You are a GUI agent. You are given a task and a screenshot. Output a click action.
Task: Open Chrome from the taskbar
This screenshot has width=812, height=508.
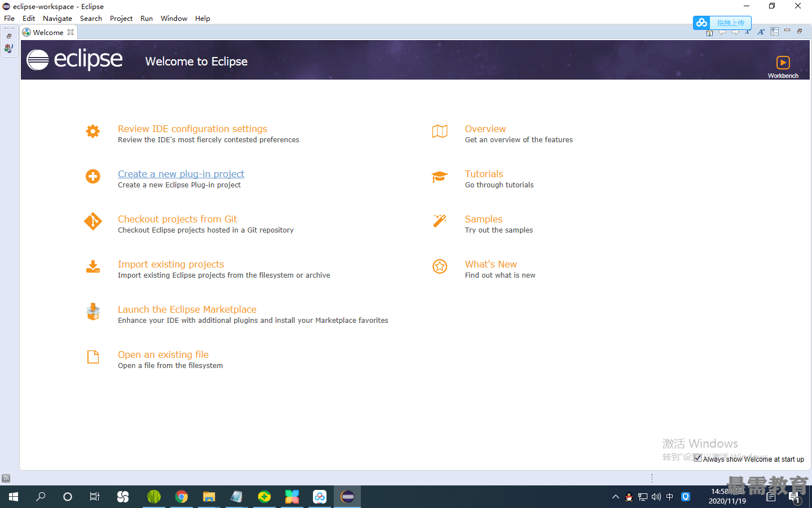pyautogui.click(x=181, y=497)
